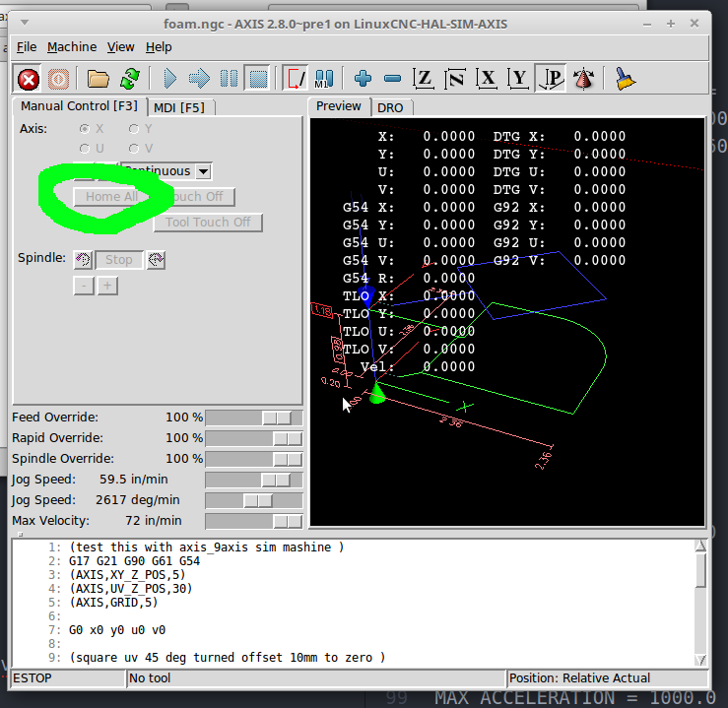Set the preview to perspective P view

pos(551,79)
